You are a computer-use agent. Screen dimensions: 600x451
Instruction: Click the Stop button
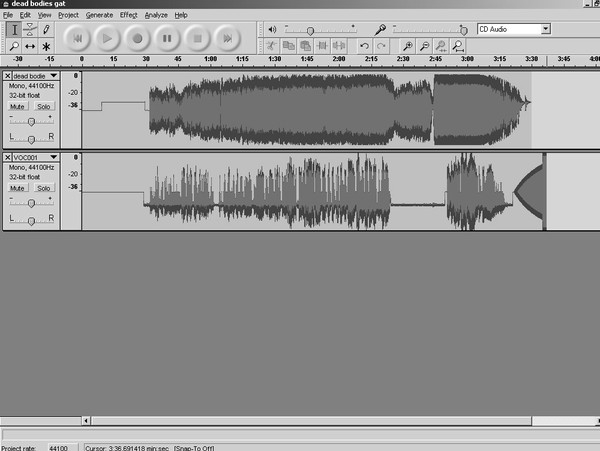(197, 38)
